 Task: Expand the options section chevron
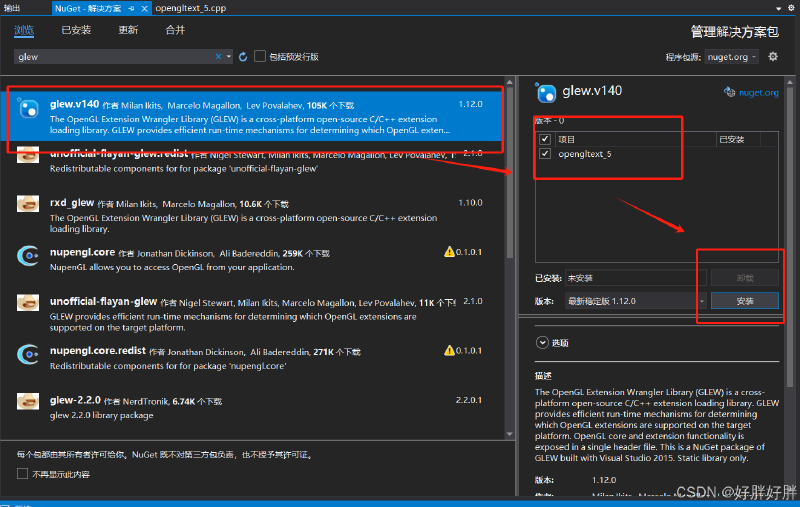[x=542, y=343]
